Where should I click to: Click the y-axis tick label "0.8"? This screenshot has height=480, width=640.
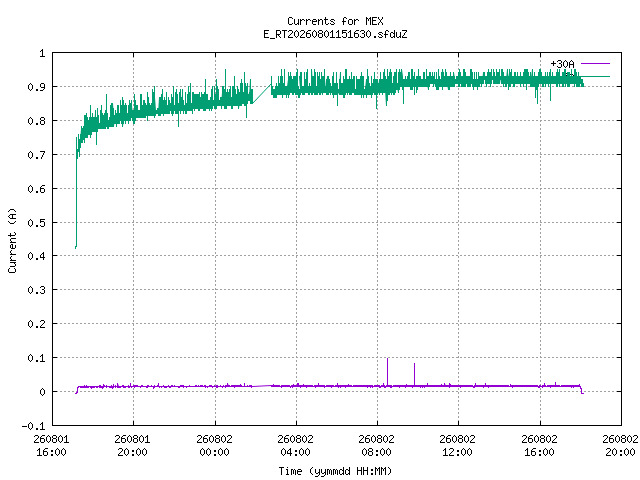tap(36, 121)
